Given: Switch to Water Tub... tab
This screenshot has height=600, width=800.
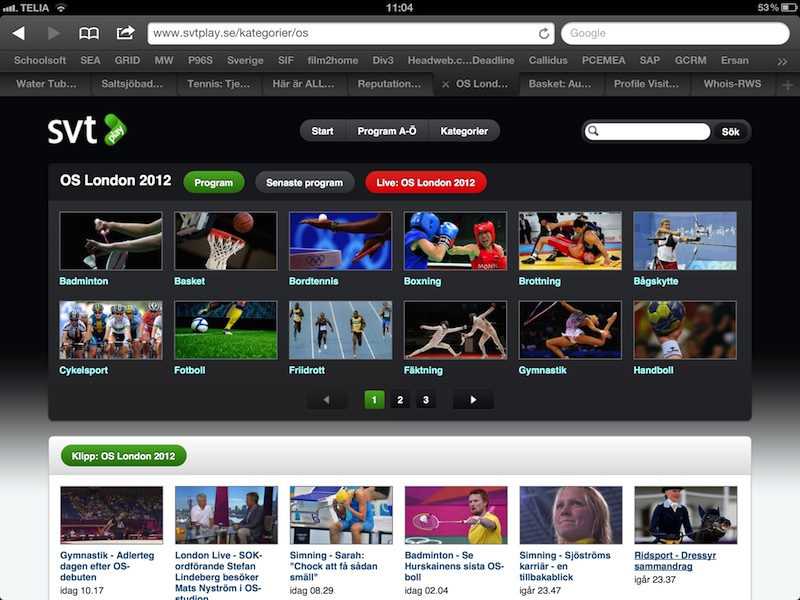Looking at the screenshot, I should pos(46,84).
